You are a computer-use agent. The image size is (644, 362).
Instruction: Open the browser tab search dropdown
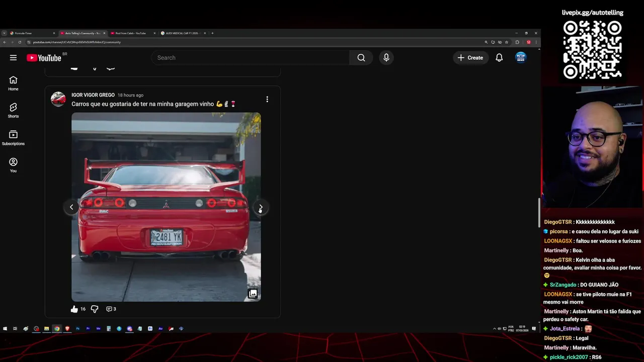pyautogui.click(x=4, y=33)
